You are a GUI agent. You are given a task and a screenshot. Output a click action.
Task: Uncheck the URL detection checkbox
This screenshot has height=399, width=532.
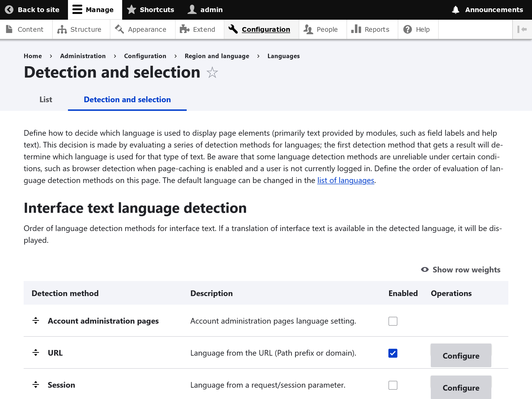(393, 353)
